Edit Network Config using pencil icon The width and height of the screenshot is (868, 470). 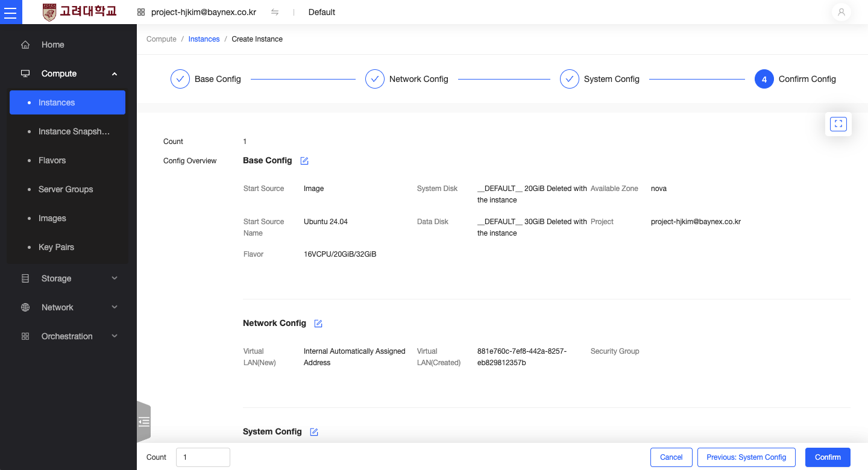pos(318,324)
